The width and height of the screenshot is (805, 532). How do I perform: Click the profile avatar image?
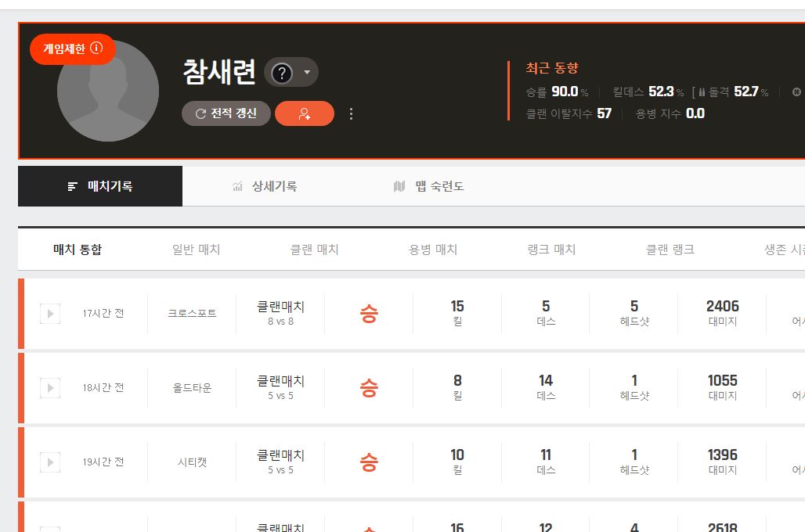pyautogui.click(x=108, y=92)
